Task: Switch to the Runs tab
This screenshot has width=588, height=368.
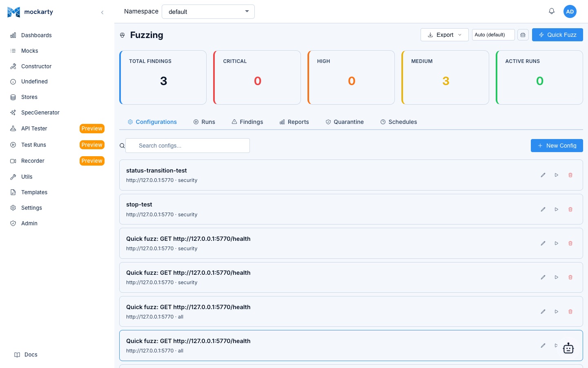Action: click(204, 122)
